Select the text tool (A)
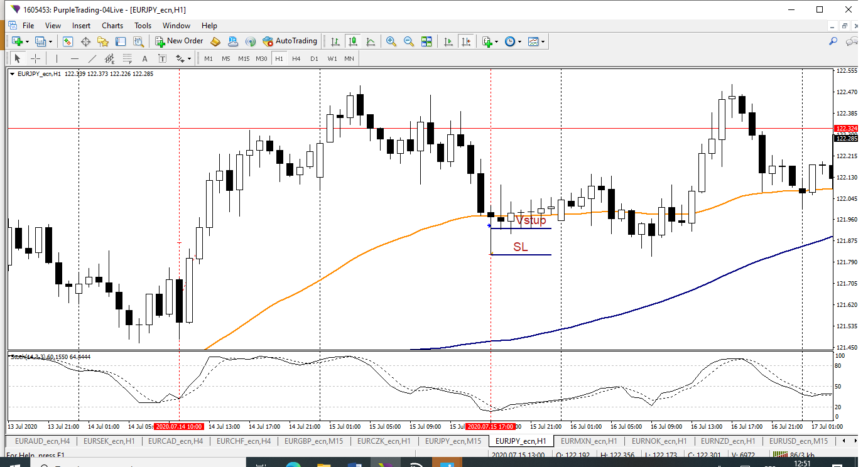This screenshot has height=467, width=868. tap(144, 58)
